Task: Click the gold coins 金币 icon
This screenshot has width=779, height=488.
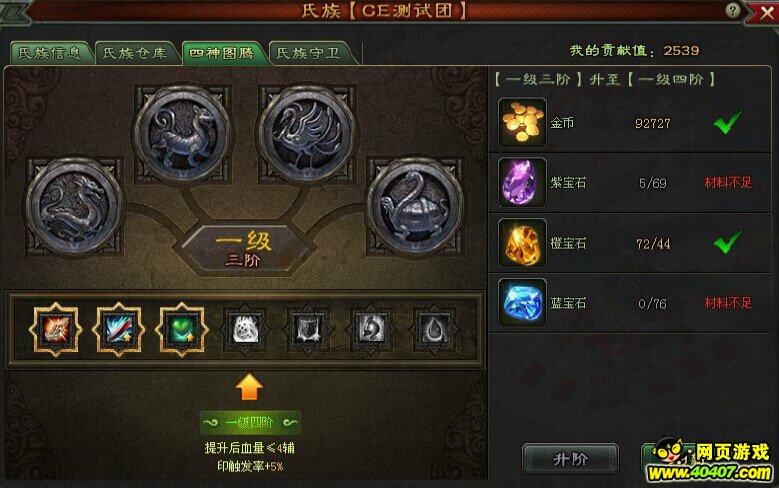Action: coord(522,122)
